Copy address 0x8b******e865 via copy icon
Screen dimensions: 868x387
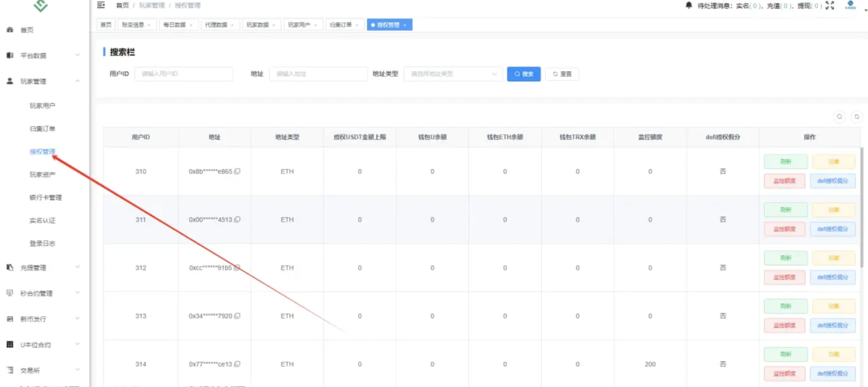click(238, 171)
